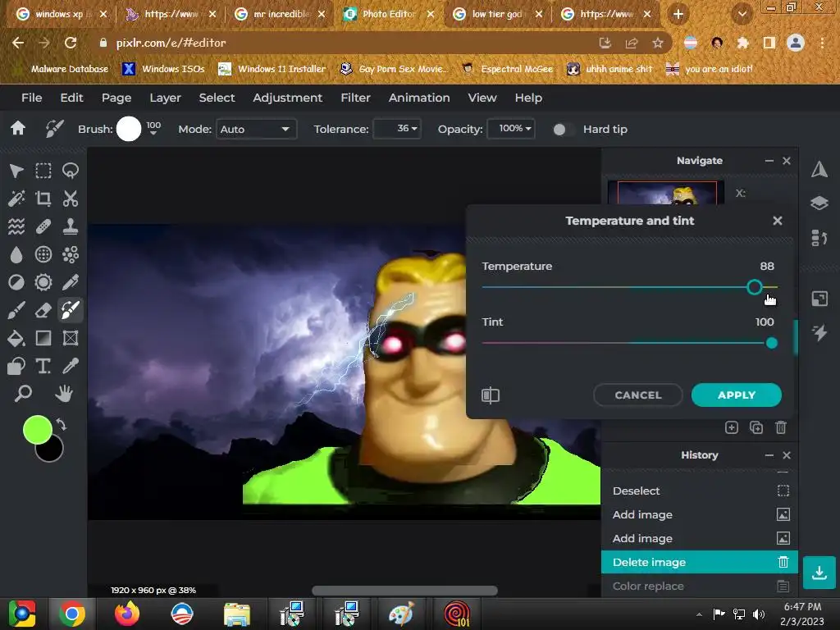Toggle the Hard tip switch
The height and width of the screenshot is (630, 840).
pyautogui.click(x=564, y=130)
